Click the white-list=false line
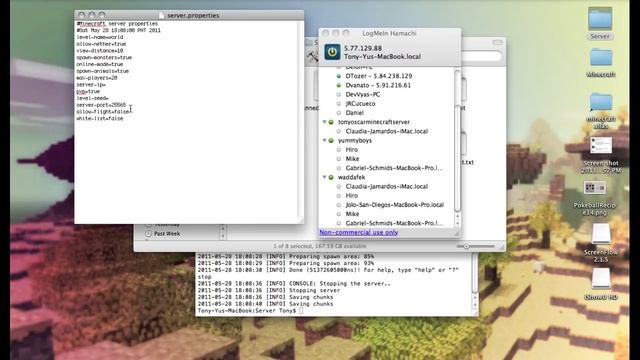This screenshot has height=360, width=640. point(100,119)
